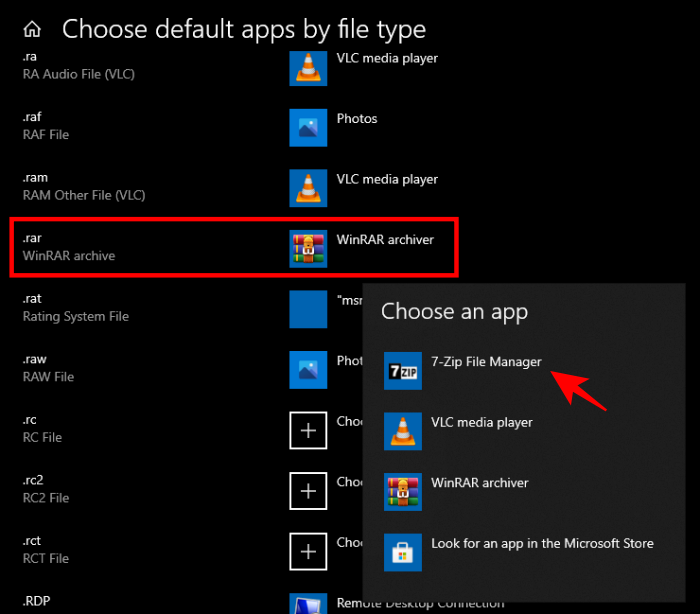Click the VLC cone icon for .ram

308,188
